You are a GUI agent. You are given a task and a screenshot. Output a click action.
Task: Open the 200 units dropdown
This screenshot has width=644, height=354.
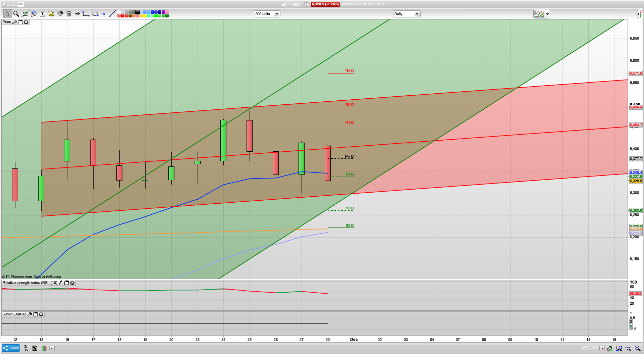point(276,14)
